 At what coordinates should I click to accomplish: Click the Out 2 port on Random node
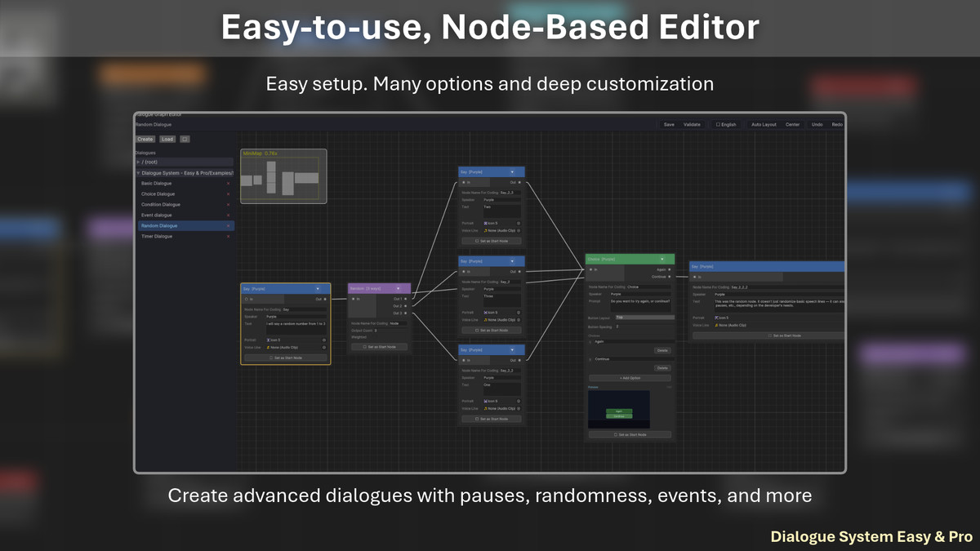[406, 306]
